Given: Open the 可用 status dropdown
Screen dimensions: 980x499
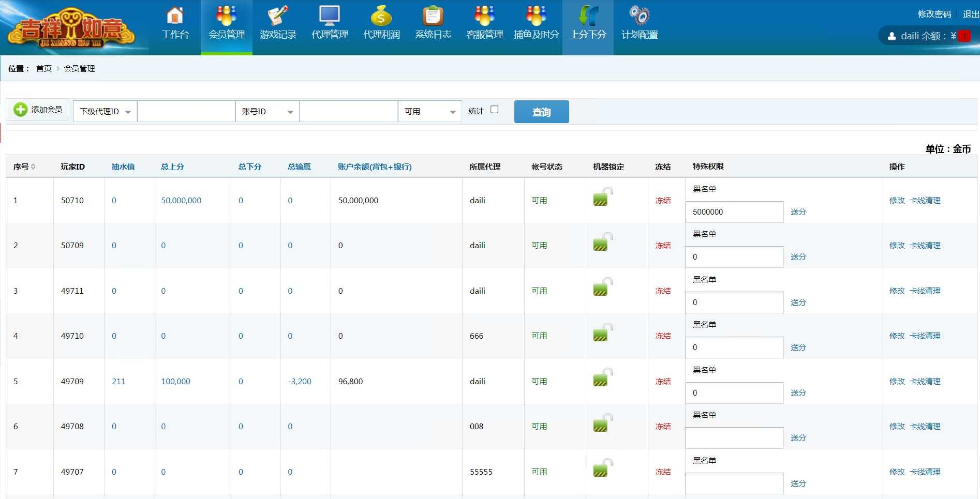Looking at the screenshot, I should (x=429, y=112).
